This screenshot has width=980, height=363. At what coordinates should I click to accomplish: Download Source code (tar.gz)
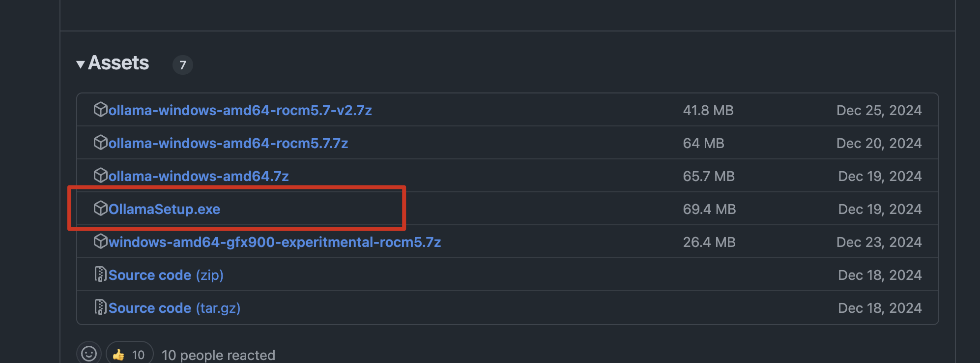point(174,308)
